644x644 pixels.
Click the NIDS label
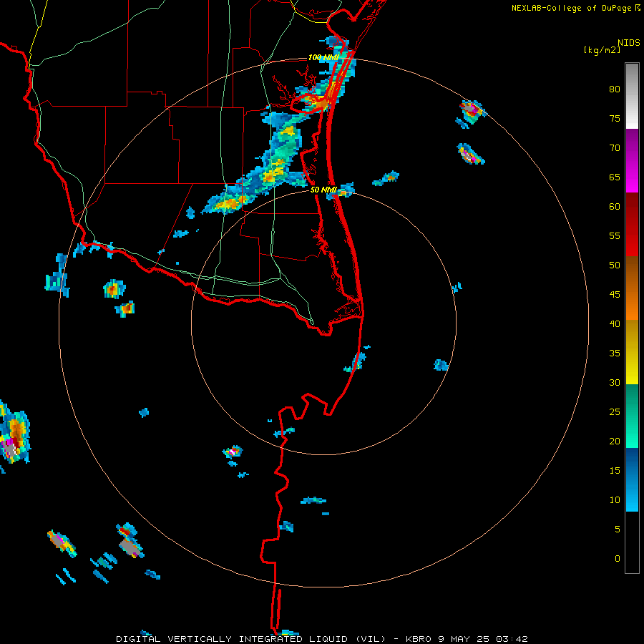628,43
